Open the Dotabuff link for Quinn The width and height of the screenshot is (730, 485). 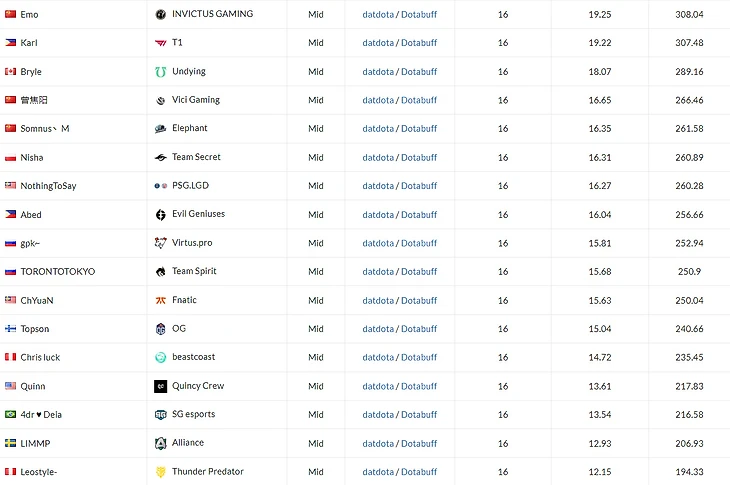pyautogui.click(x=419, y=386)
